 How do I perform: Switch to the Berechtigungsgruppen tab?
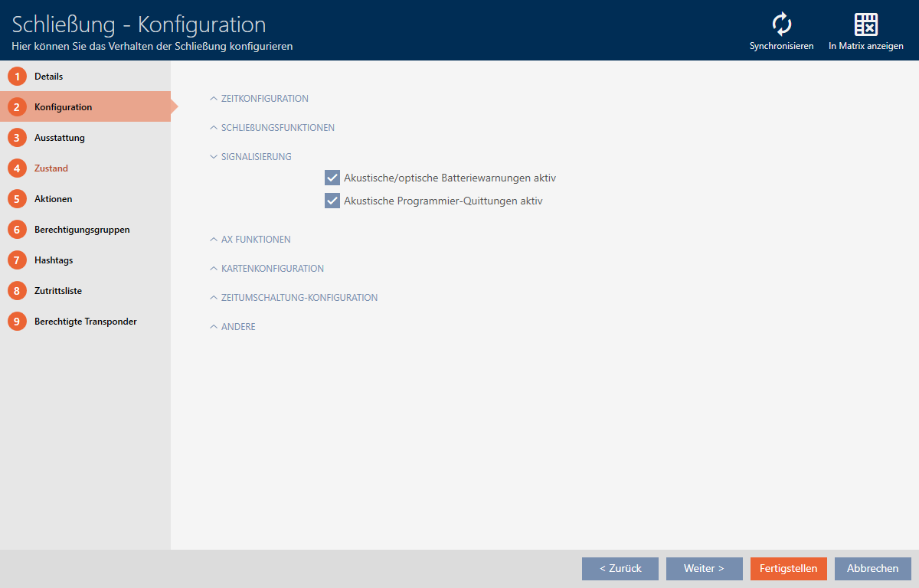click(x=82, y=230)
